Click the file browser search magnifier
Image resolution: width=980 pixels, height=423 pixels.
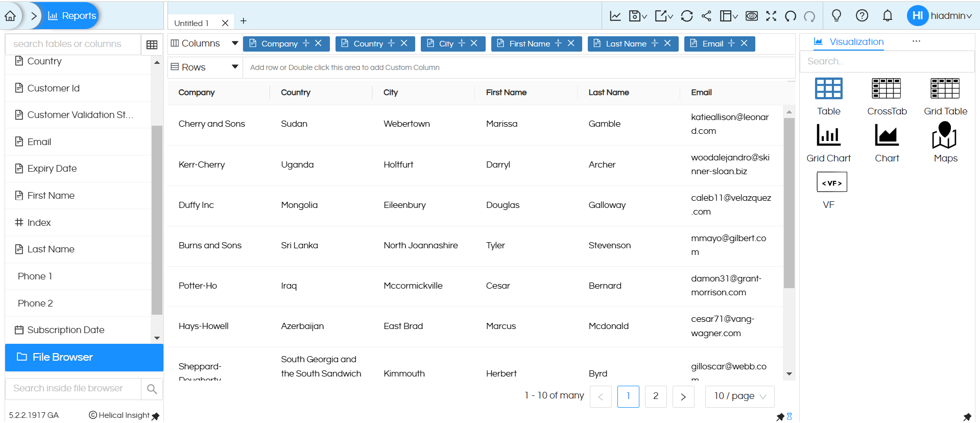coord(152,389)
